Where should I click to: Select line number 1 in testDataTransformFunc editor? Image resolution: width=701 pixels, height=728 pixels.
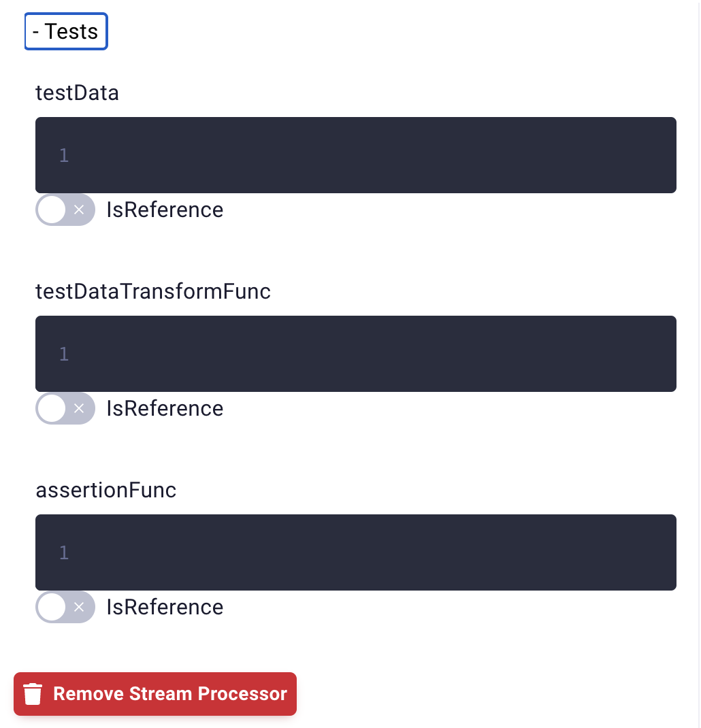pos(64,354)
